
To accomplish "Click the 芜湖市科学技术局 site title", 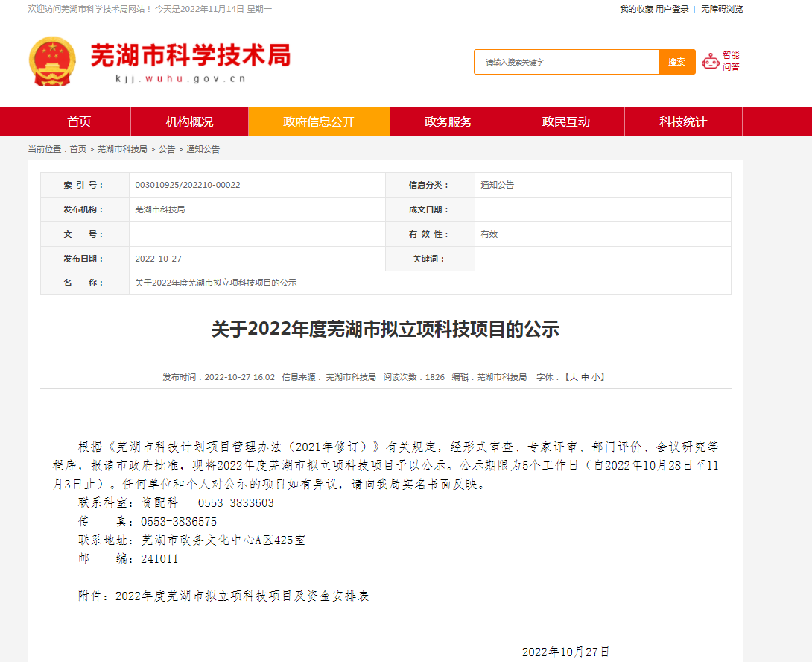I will (x=190, y=56).
